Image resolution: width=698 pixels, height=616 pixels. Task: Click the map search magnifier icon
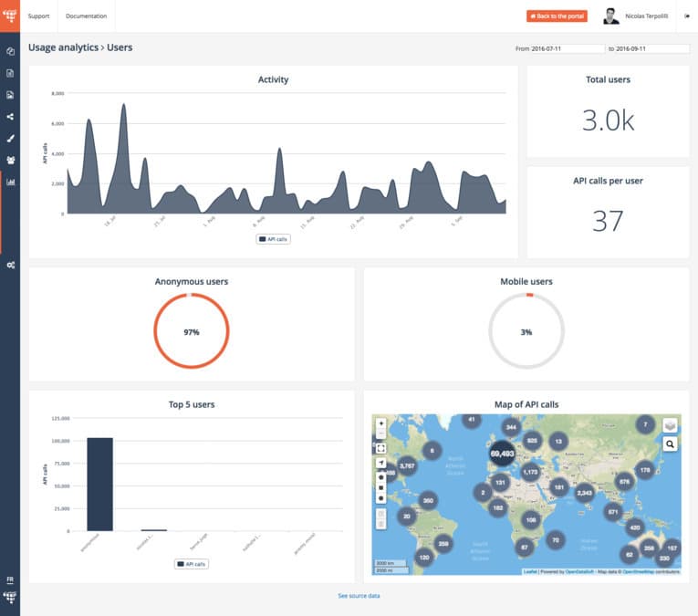pos(670,444)
